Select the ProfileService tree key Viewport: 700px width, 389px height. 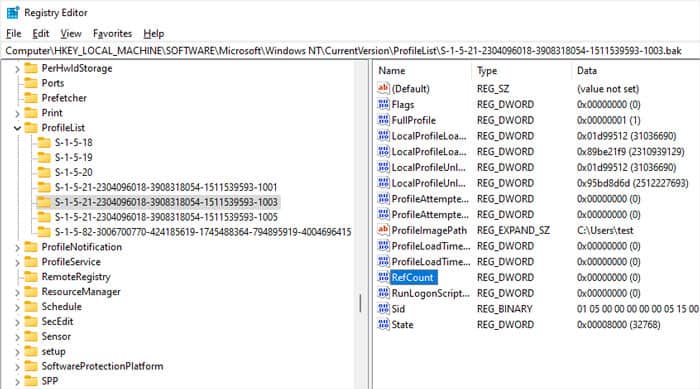point(71,262)
